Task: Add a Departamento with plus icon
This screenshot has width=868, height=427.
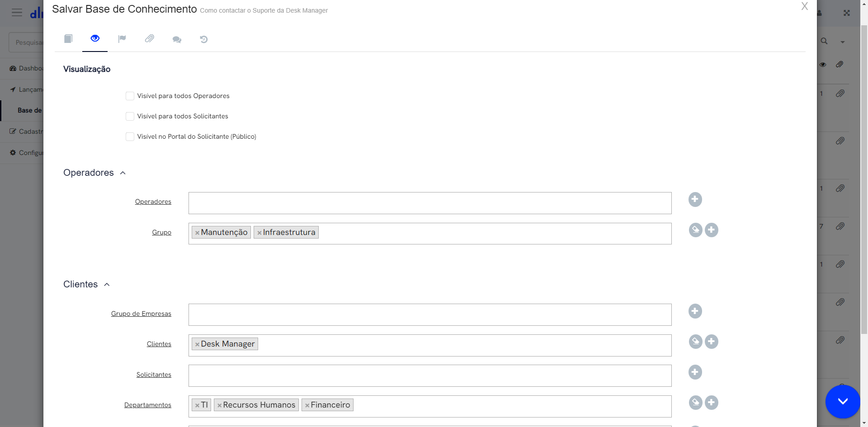Action: click(x=712, y=403)
